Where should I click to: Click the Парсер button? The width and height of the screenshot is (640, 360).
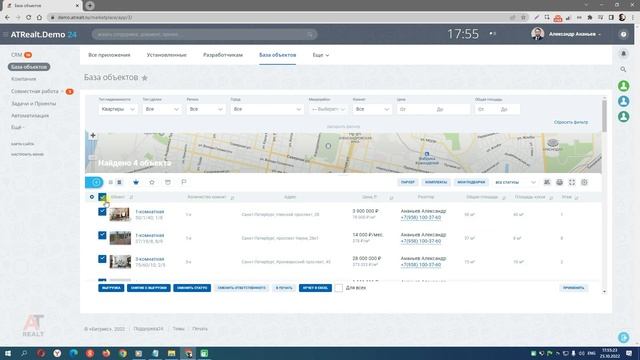[x=408, y=182]
